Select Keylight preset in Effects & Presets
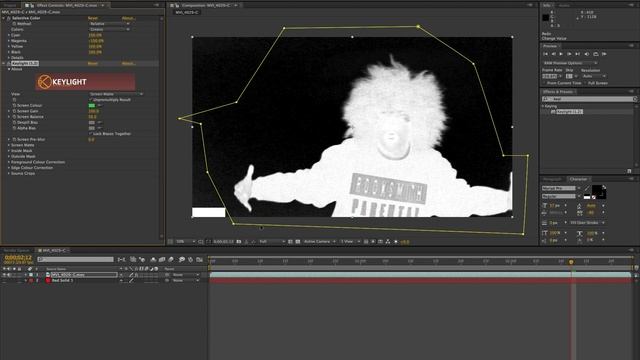The width and height of the screenshot is (640, 360). pos(569,112)
